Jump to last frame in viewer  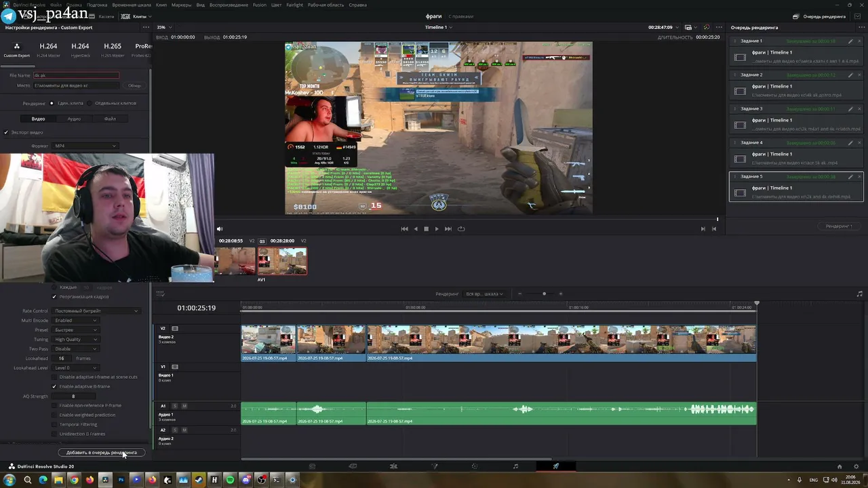click(x=448, y=229)
